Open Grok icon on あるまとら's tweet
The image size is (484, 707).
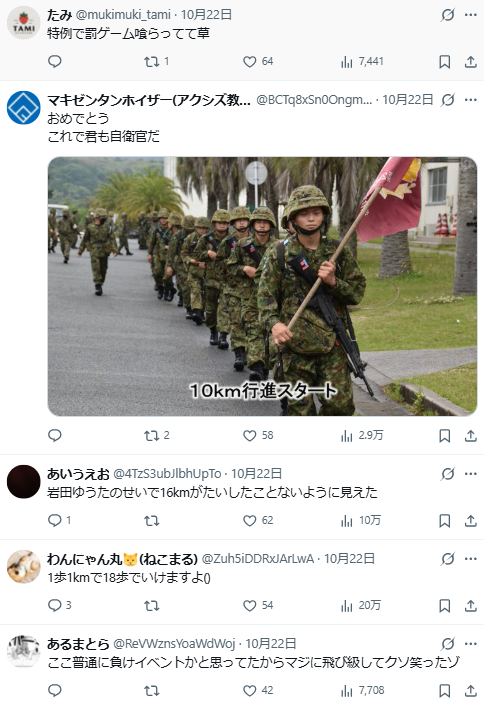click(x=447, y=644)
